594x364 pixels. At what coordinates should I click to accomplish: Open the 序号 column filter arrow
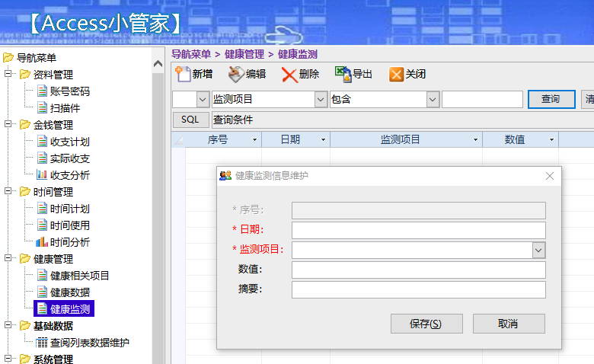(x=254, y=140)
